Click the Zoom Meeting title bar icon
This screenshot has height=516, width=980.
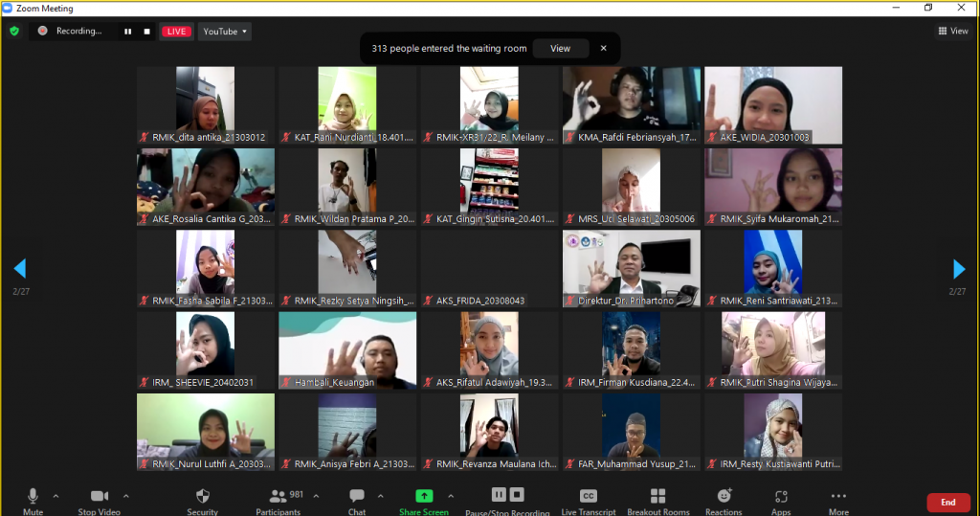pos(8,8)
